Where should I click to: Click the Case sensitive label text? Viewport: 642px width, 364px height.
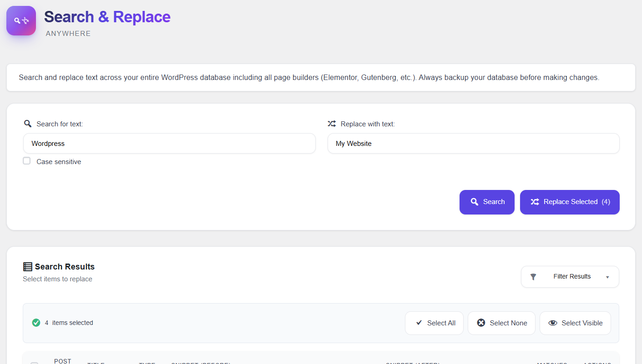(x=59, y=162)
